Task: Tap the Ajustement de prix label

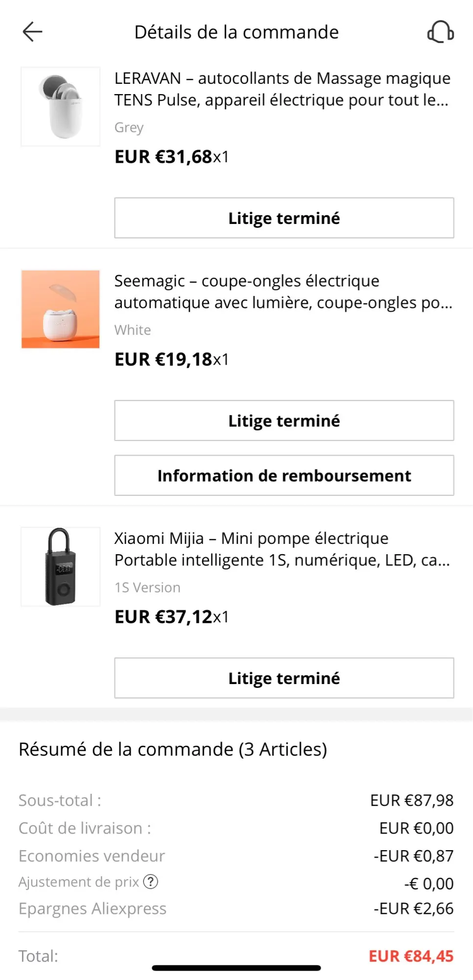Action: click(79, 882)
